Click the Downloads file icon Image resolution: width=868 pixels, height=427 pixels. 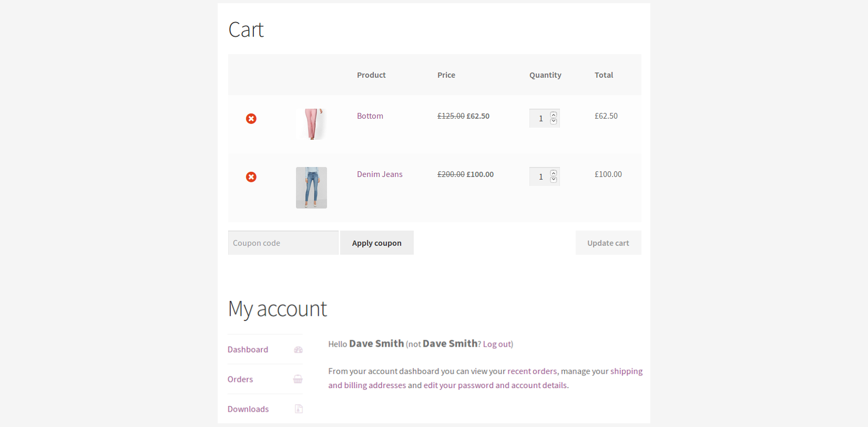coord(299,409)
